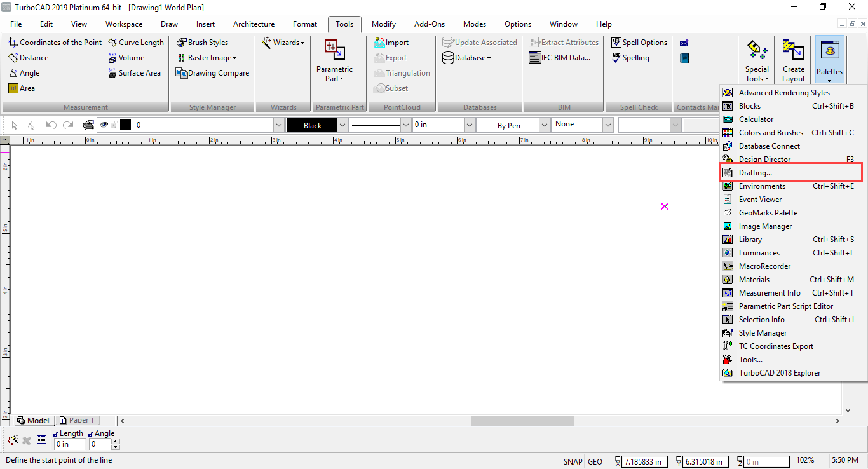Click Create Layout button

point(793,61)
